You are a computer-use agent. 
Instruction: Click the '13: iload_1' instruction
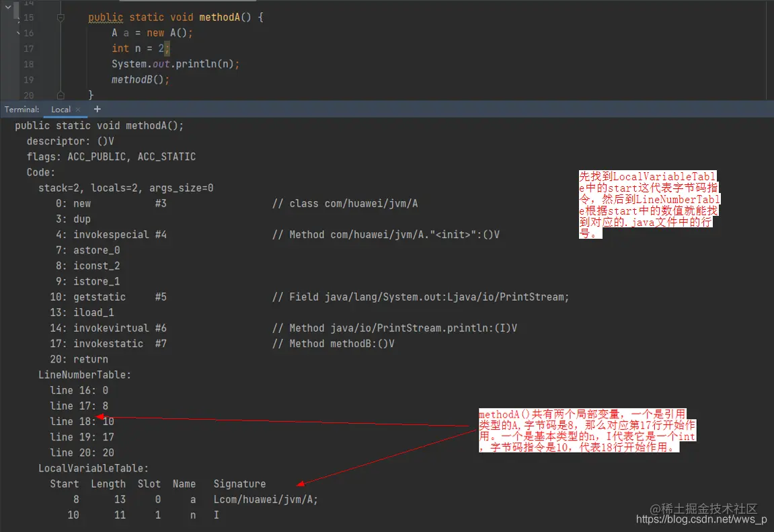tap(82, 312)
